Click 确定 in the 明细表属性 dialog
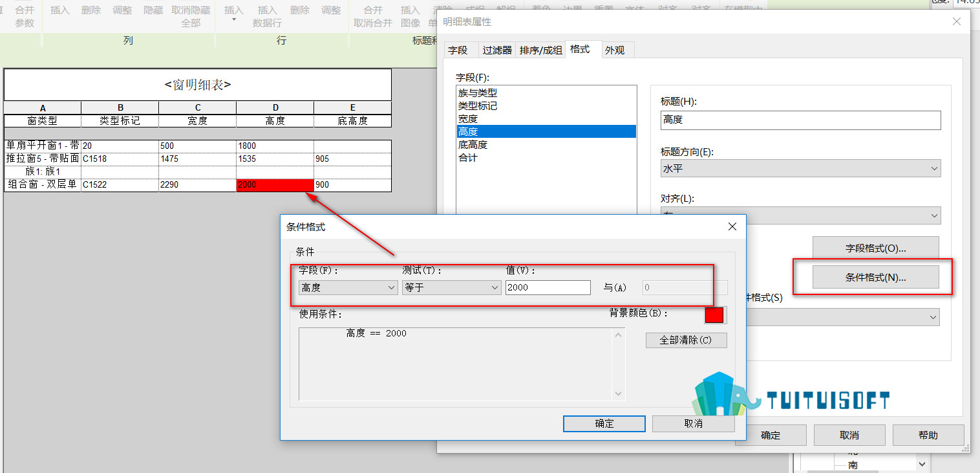This screenshot has height=473, width=980. (x=771, y=435)
